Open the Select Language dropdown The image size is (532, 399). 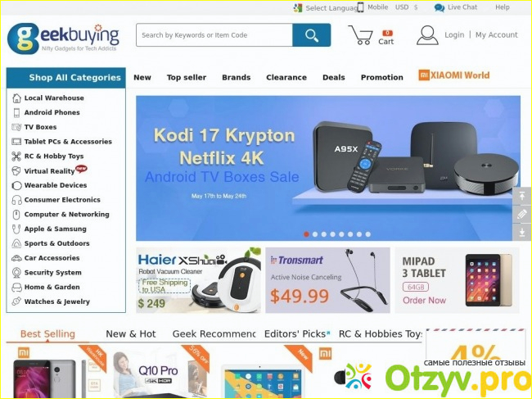[325, 8]
